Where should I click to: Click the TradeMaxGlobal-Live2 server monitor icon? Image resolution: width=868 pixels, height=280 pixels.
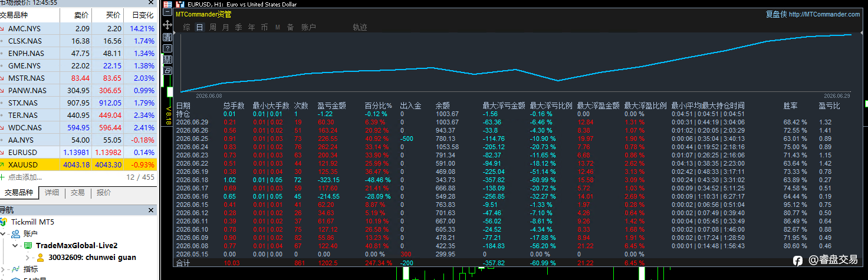(x=27, y=245)
